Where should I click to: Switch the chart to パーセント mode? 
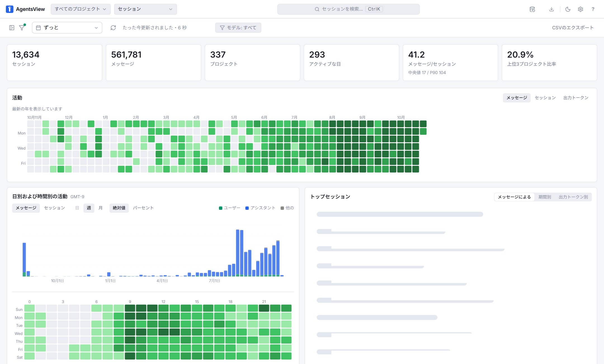pos(143,208)
